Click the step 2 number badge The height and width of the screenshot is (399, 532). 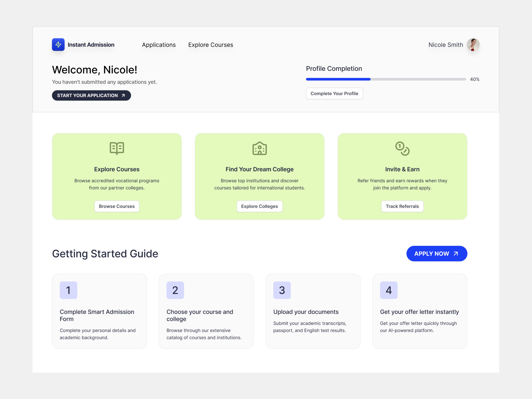point(175,290)
